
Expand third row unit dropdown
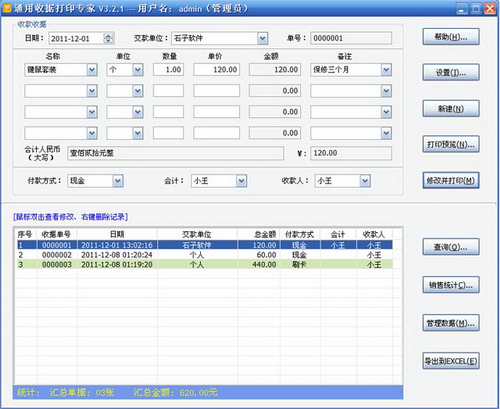pos(138,112)
